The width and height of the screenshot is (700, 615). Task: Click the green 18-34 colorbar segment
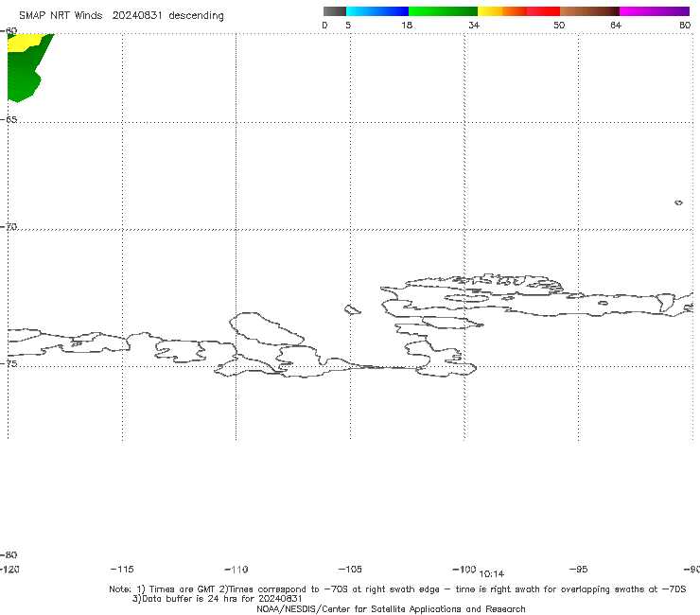pyautogui.click(x=443, y=11)
